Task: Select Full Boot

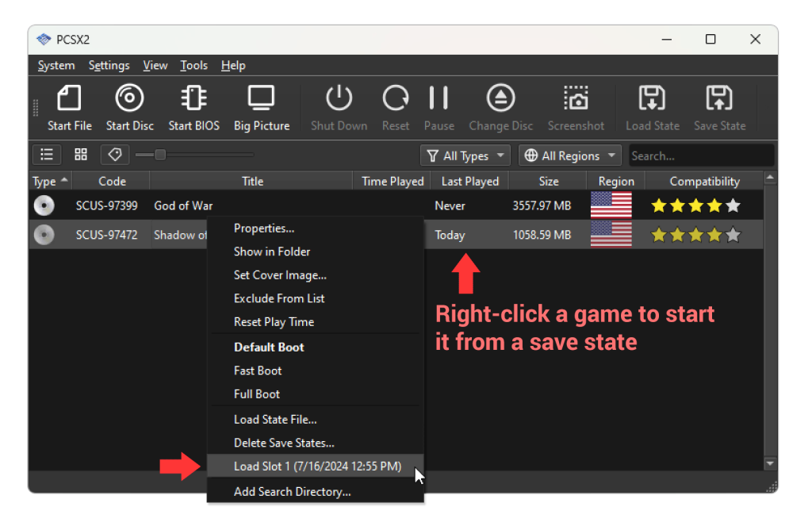Action: [316, 394]
